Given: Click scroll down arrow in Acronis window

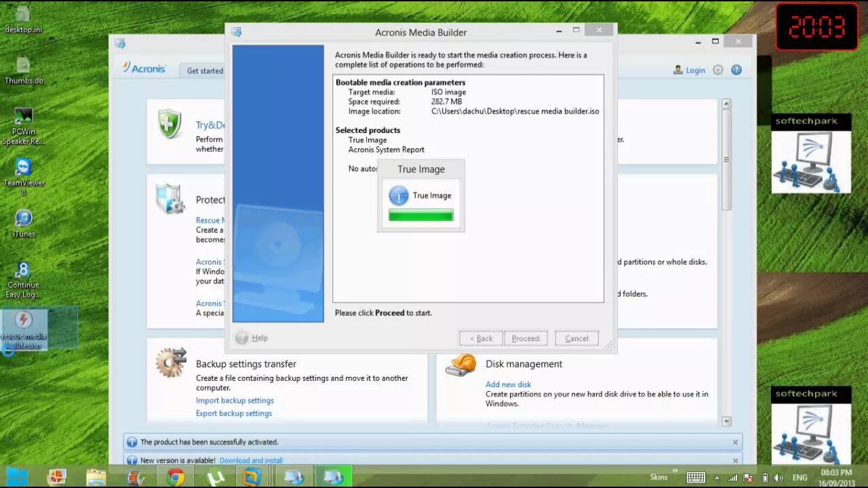Looking at the screenshot, I should (x=726, y=421).
